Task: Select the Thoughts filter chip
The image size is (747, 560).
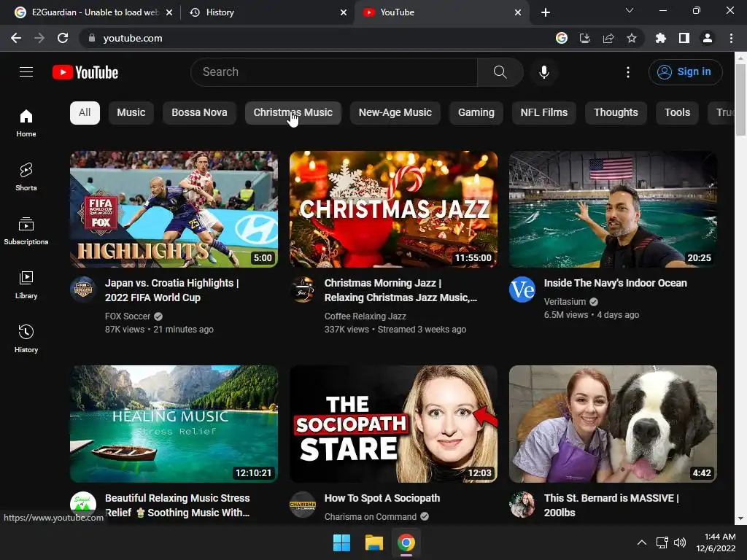Action: pos(616,113)
